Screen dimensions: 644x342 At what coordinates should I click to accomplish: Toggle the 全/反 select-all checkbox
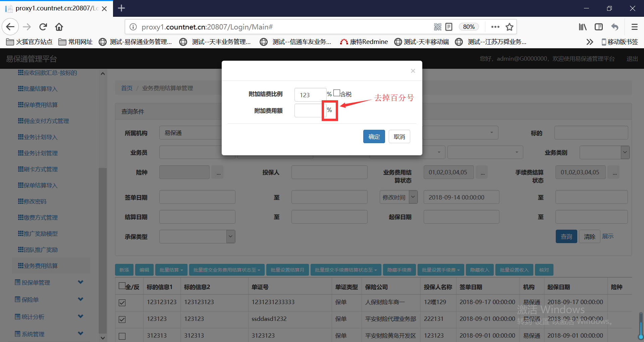(x=122, y=286)
